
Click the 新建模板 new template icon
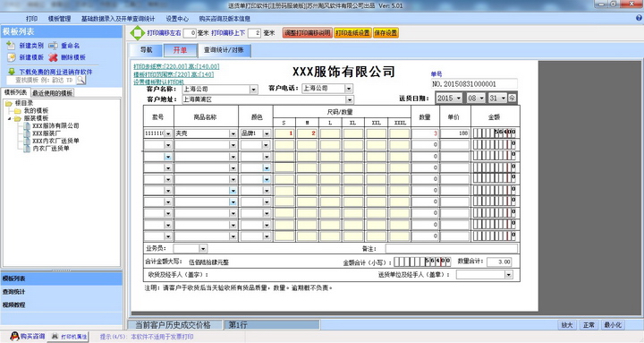pyautogui.click(x=11, y=57)
